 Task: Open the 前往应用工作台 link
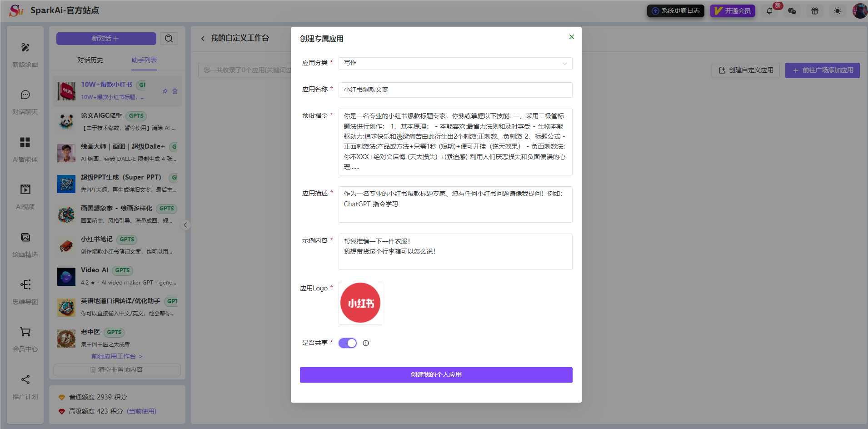[x=117, y=356]
